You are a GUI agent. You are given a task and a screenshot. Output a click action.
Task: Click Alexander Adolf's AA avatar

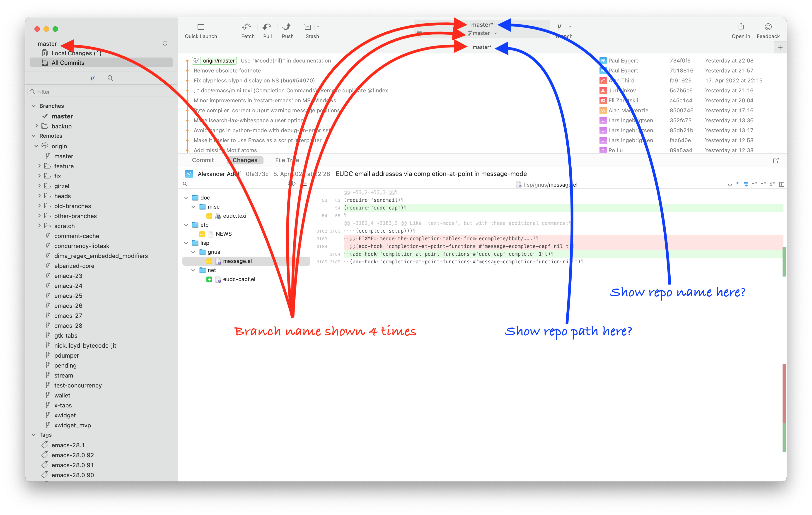(x=189, y=174)
